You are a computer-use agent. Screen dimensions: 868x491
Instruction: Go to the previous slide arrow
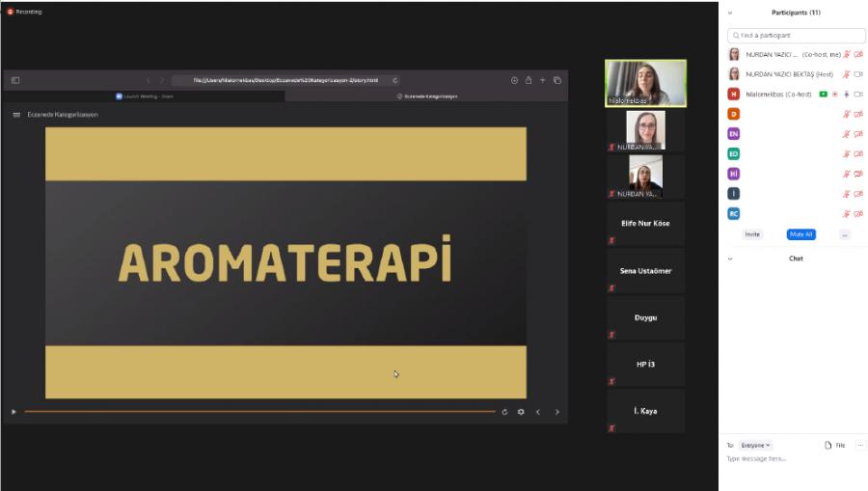click(x=538, y=412)
